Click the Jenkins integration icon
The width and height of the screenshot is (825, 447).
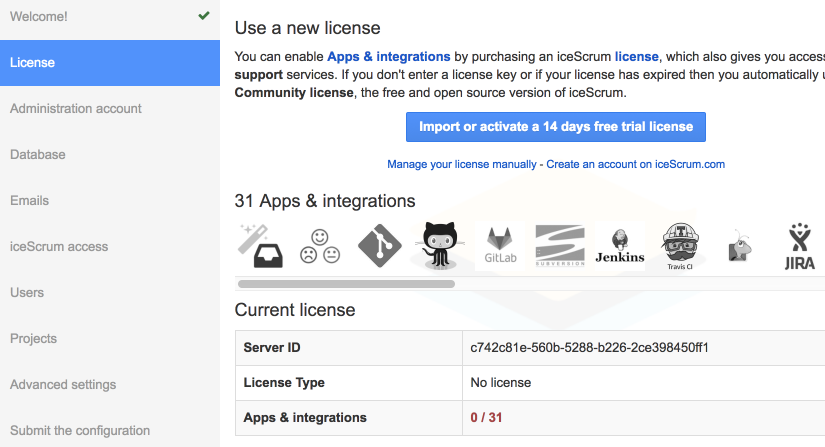[x=620, y=246]
